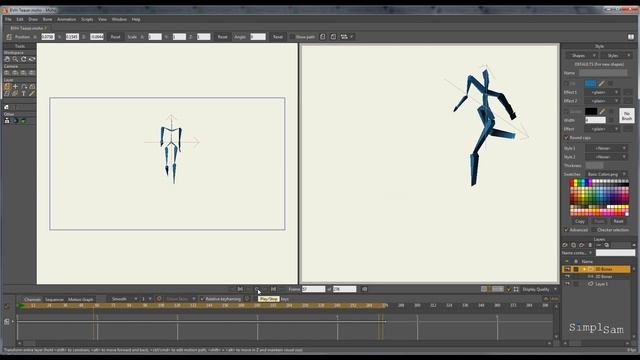This screenshot has width=640, height=360.
Task: Hide the selected 3D Bones layer
Action: [x=567, y=269]
